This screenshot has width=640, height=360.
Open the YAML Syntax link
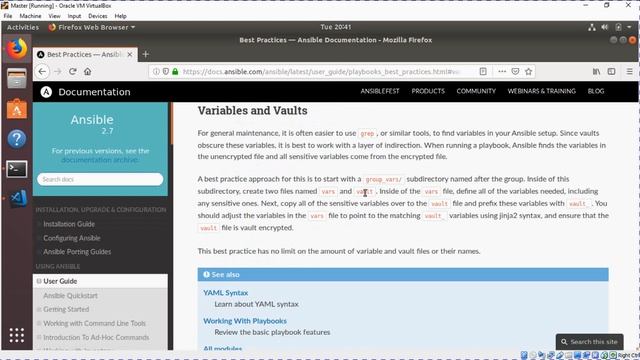[226, 293]
